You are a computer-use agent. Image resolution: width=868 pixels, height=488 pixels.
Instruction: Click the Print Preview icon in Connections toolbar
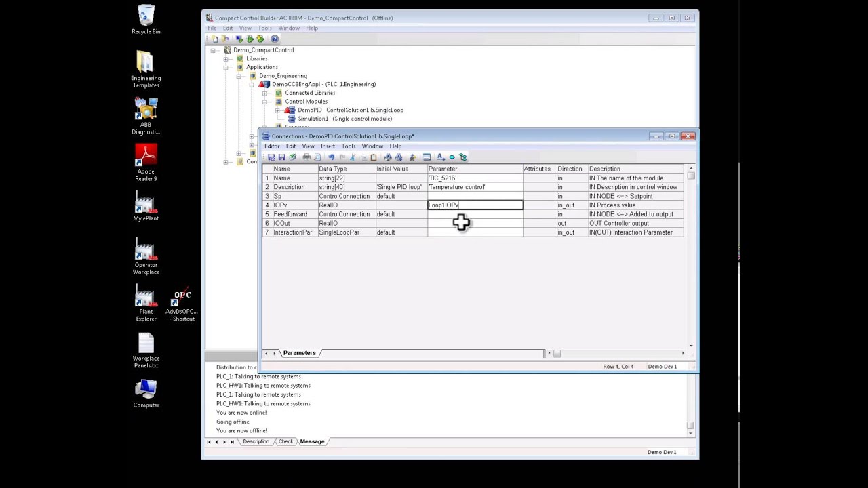(317, 157)
